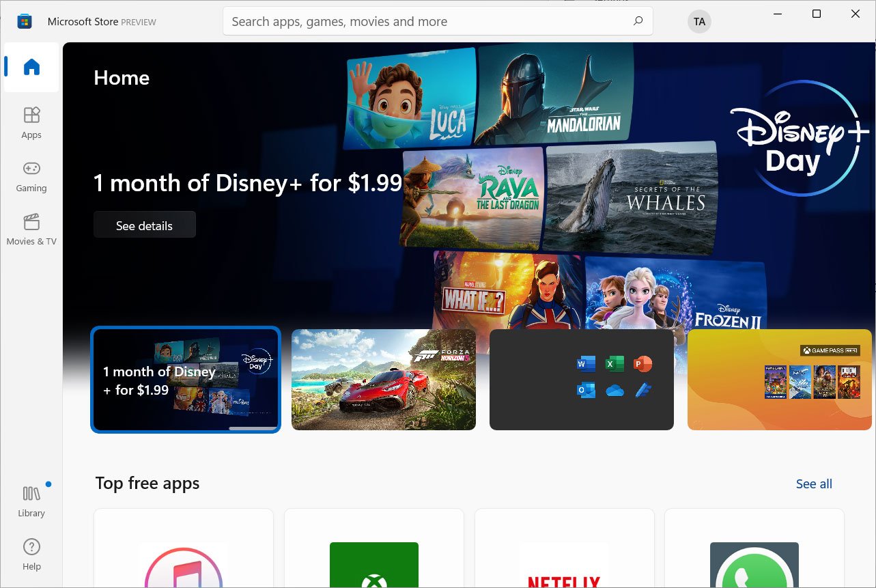876x588 pixels.
Task: Click the Outlook icon in Office card
Action: tap(586, 391)
